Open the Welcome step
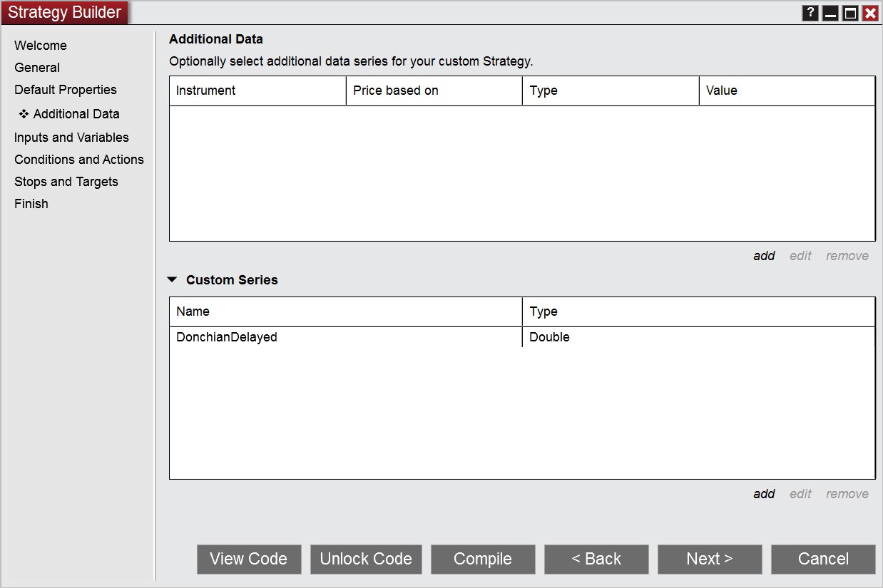 41,46
